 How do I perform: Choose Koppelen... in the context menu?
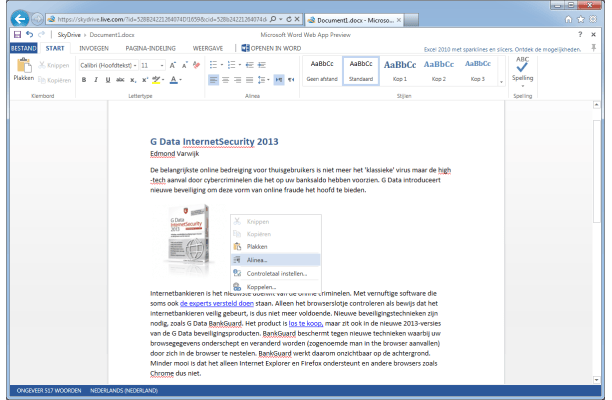click(x=276, y=287)
